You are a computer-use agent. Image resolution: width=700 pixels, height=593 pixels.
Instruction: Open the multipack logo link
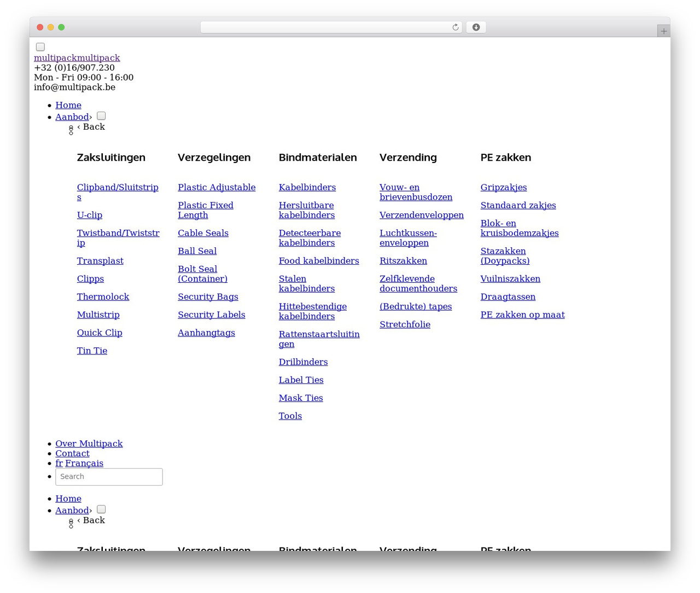click(x=77, y=58)
